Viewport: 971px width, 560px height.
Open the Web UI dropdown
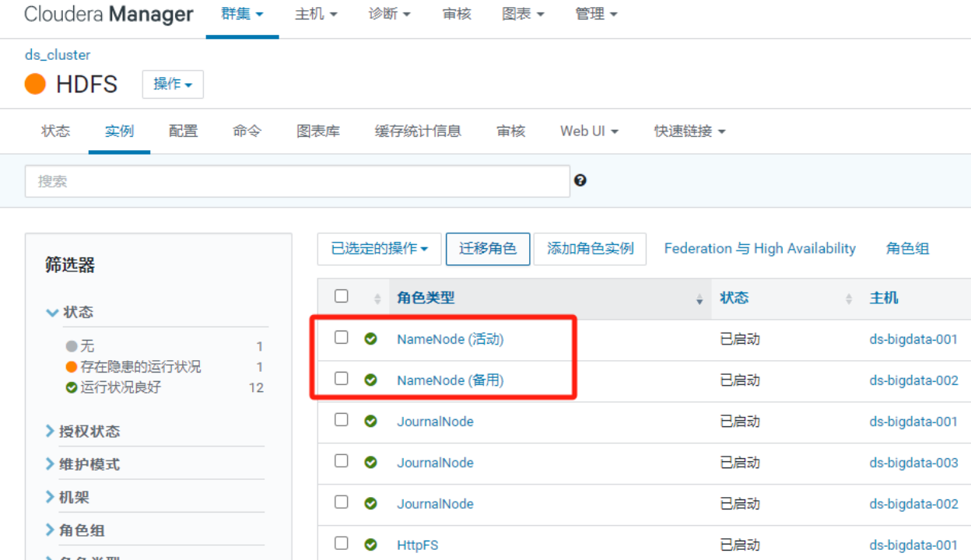589,131
